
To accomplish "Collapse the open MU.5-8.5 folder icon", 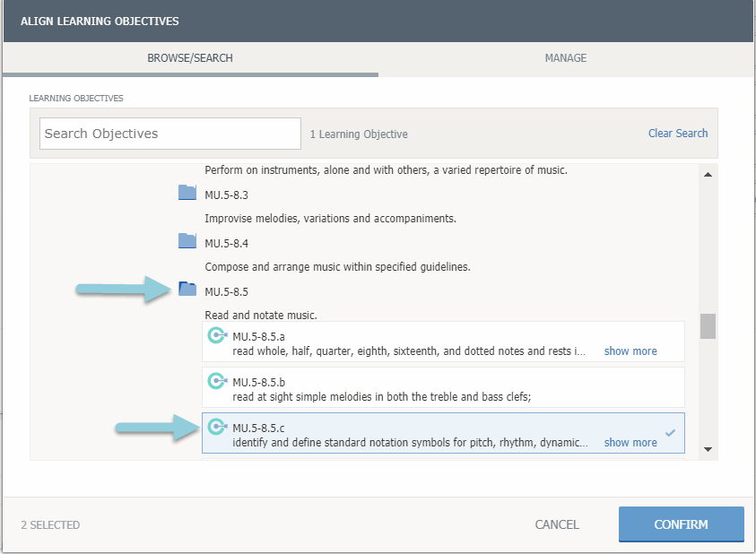I will pyautogui.click(x=187, y=289).
